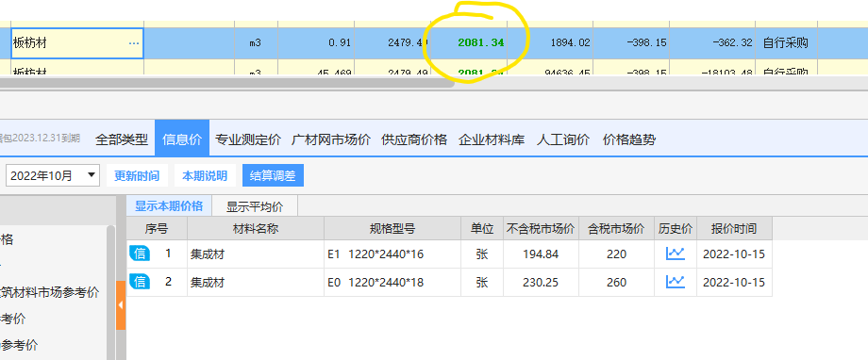Open history price chart for 集成材 E0 row
Viewport: 868px width, 360px height.
[x=675, y=282]
